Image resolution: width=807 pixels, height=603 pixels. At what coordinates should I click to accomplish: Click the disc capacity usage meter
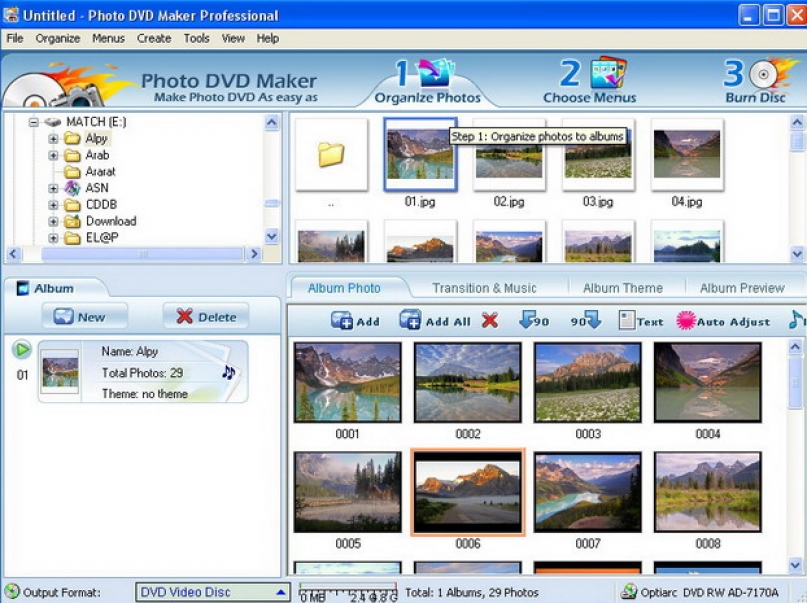pos(348,592)
